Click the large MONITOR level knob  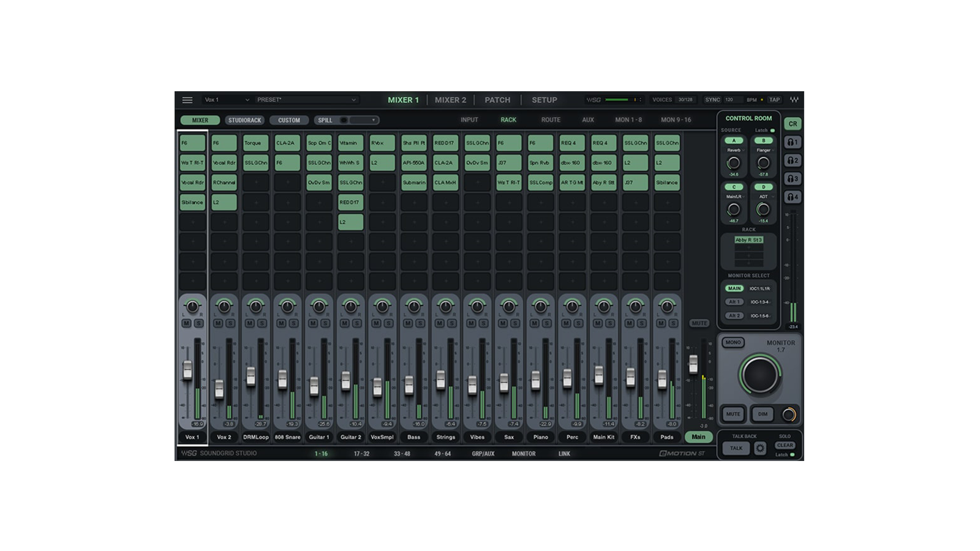759,374
